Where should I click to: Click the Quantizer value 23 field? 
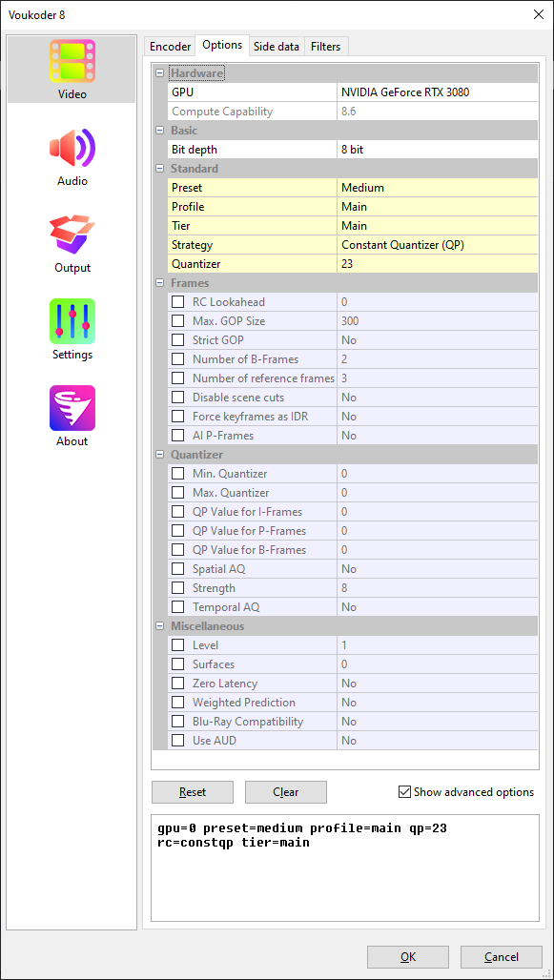tap(437, 264)
